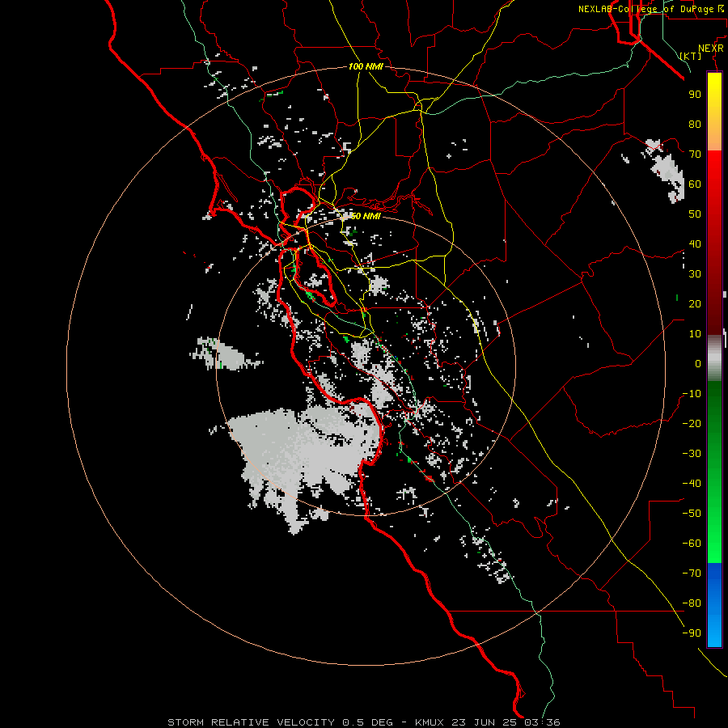Click the -30 value on velocity scale
Image resolution: width=728 pixels, height=728 pixels.
692,454
